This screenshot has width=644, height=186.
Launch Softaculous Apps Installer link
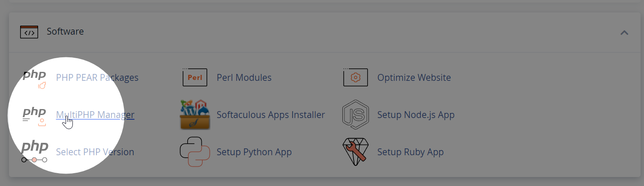[x=271, y=115]
